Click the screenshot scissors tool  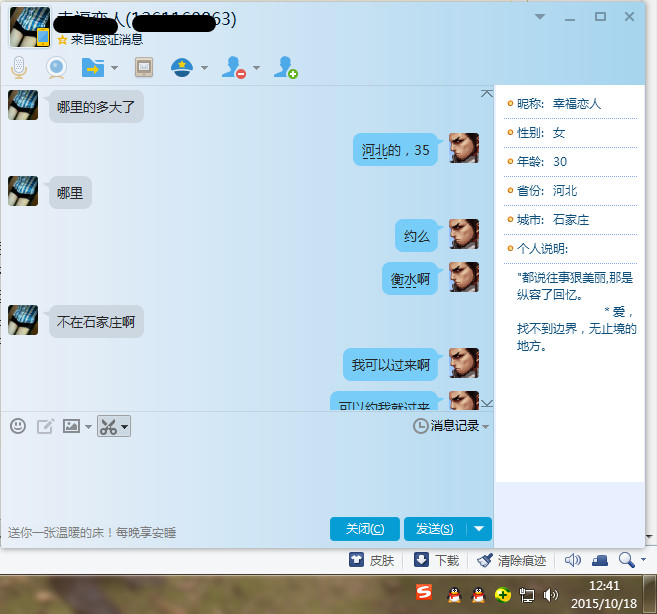coord(109,427)
